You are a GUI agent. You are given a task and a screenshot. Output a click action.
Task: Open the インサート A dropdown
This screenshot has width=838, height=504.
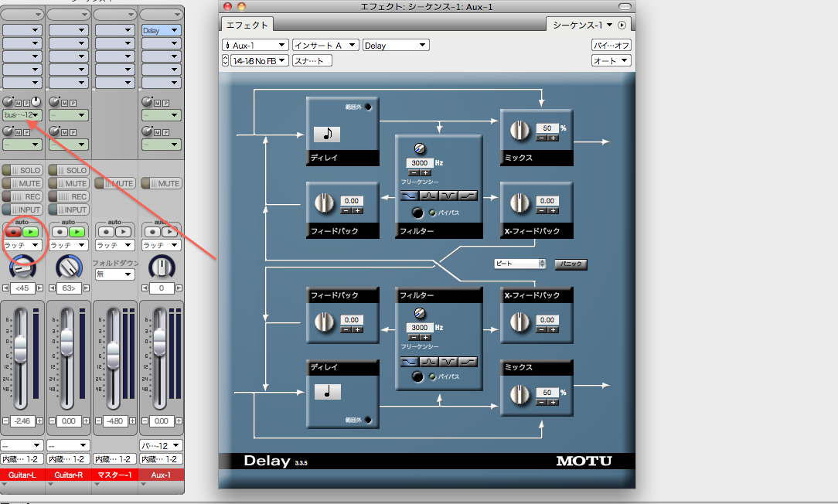click(325, 46)
